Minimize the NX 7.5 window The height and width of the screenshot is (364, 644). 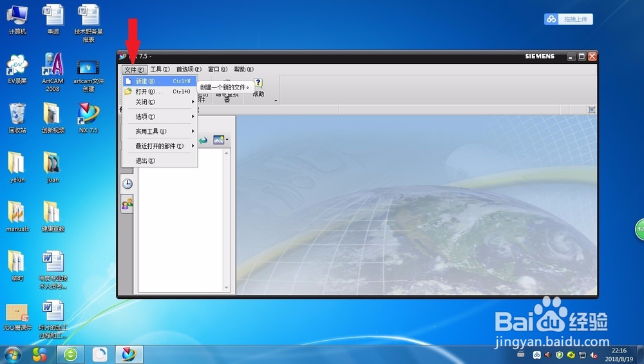tap(571, 56)
